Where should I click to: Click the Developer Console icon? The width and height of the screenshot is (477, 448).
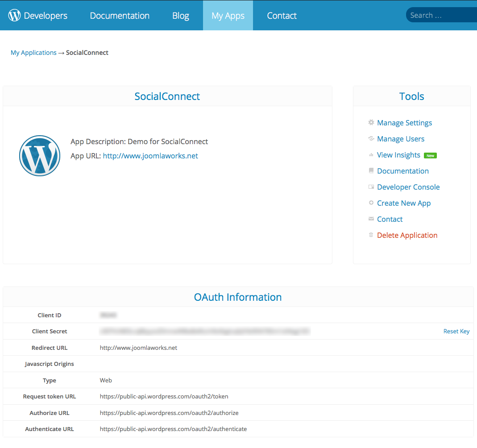pos(371,187)
